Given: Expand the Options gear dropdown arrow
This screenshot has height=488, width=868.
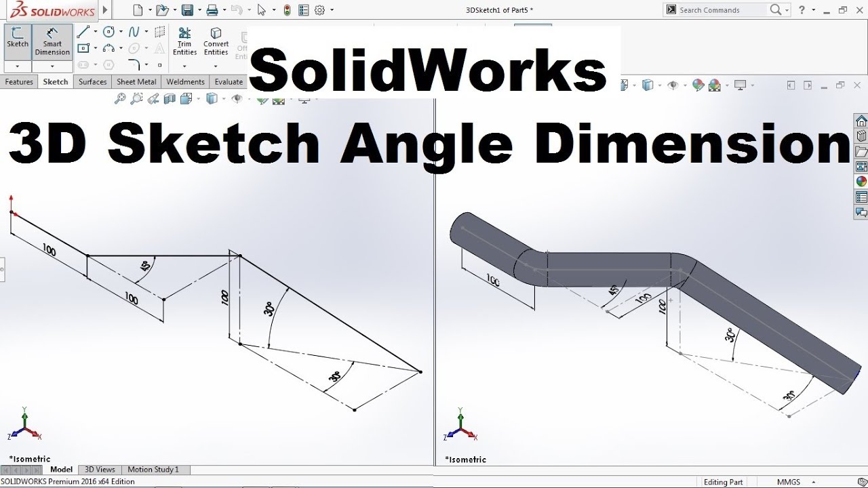Looking at the screenshot, I should 332,10.
